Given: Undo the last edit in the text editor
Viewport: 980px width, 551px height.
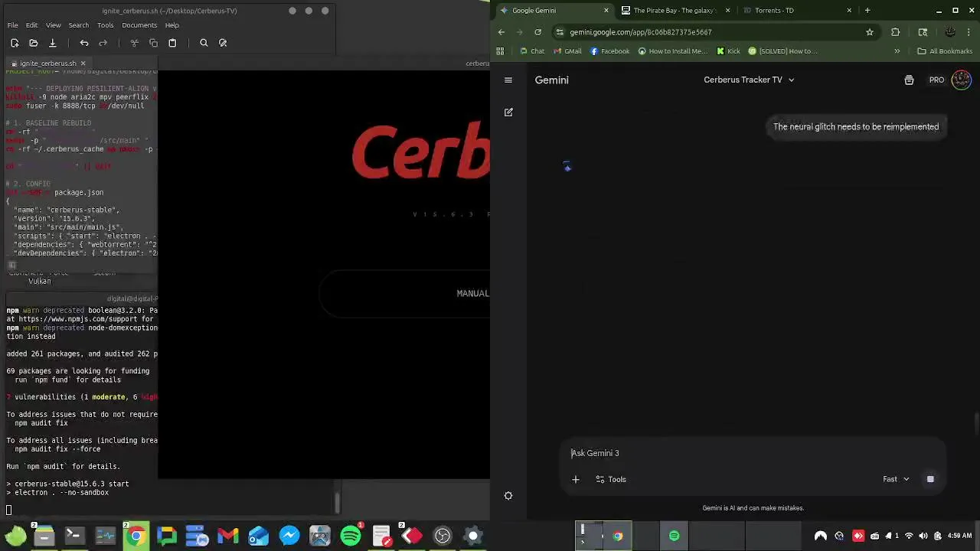Looking at the screenshot, I should 84,43.
